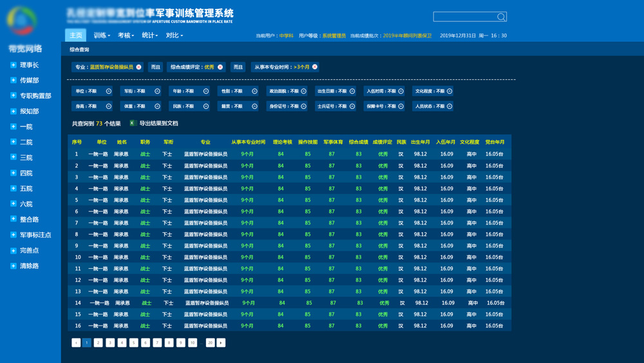Click 导出结果到文档 link
The image size is (644, 363).
tap(158, 123)
